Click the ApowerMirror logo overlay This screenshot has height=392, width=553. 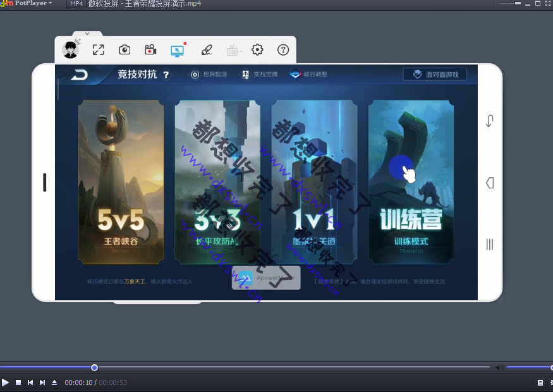(266, 278)
